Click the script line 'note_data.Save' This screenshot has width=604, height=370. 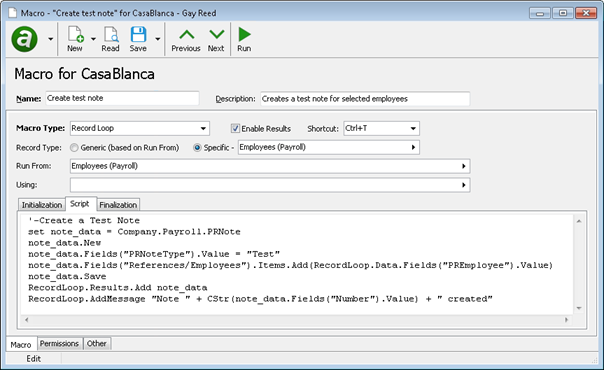pyautogui.click(x=67, y=276)
